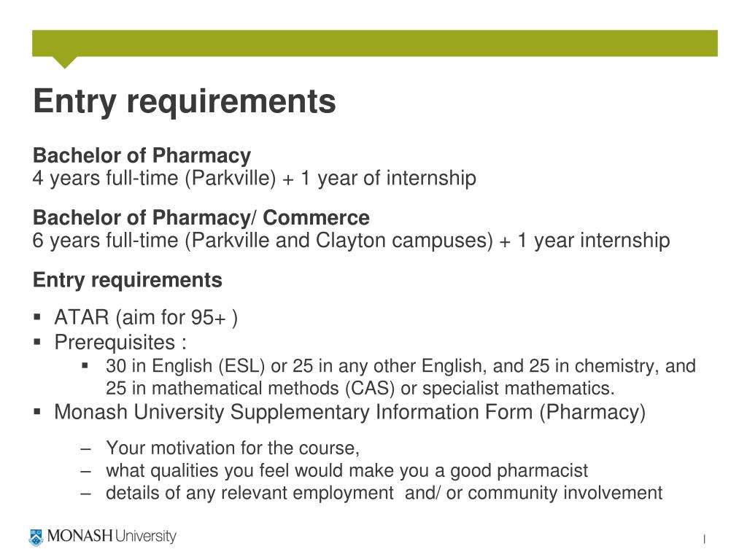Click Monash University Supplementary Information Form text

[349, 413]
